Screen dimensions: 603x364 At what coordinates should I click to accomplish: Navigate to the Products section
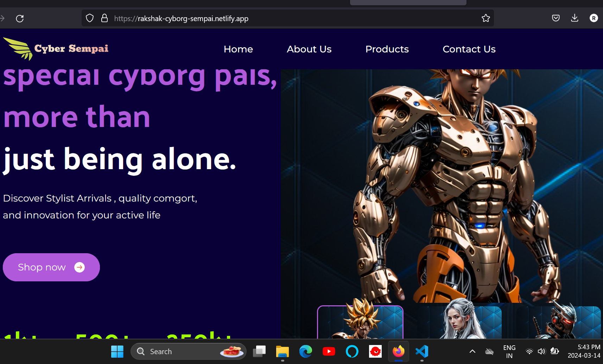pos(387,49)
